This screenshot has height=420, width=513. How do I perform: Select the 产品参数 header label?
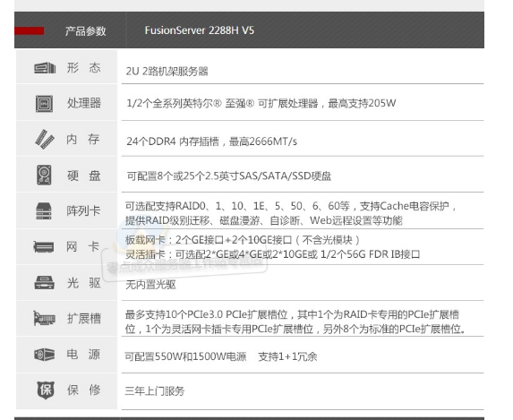click(x=85, y=31)
